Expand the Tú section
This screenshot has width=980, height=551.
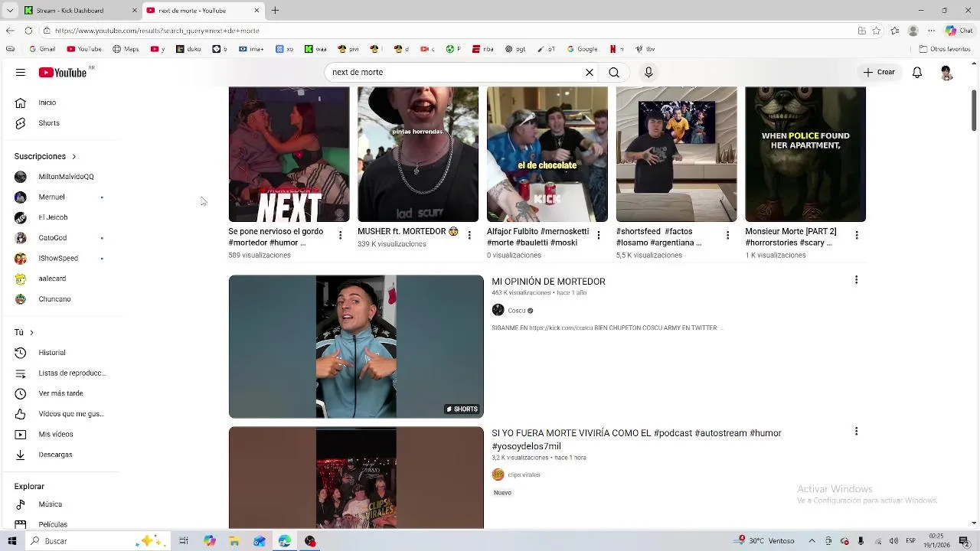pyautogui.click(x=24, y=332)
